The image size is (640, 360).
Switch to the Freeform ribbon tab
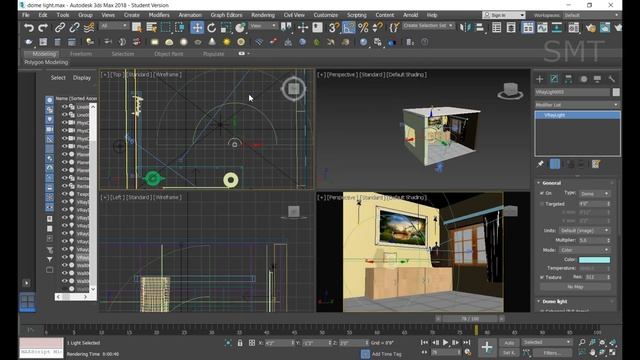tap(80, 54)
